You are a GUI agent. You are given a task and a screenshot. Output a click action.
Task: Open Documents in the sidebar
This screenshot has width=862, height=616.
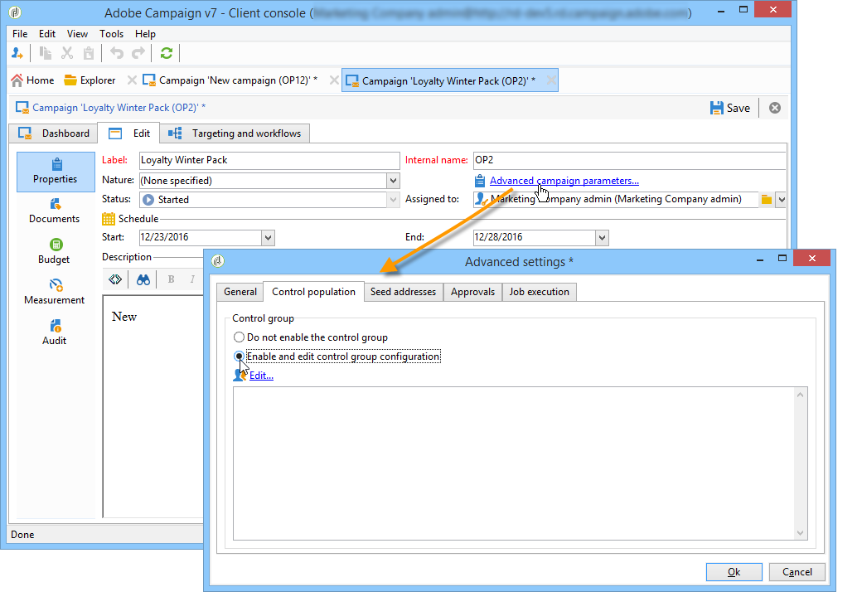(x=55, y=211)
